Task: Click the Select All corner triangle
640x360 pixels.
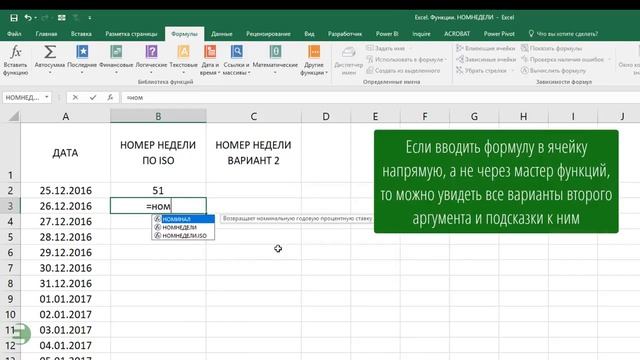Action: tap(13, 116)
